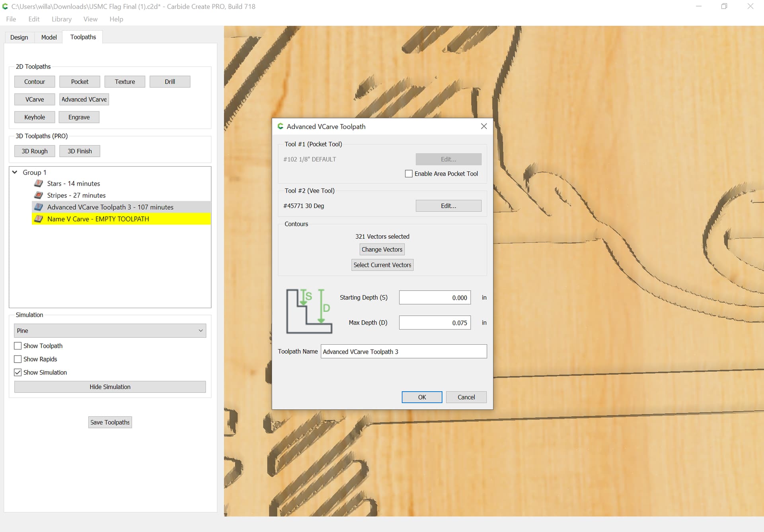Click the Vee Tool Edit button
Viewport: 764px width, 532px height.
pyautogui.click(x=448, y=206)
